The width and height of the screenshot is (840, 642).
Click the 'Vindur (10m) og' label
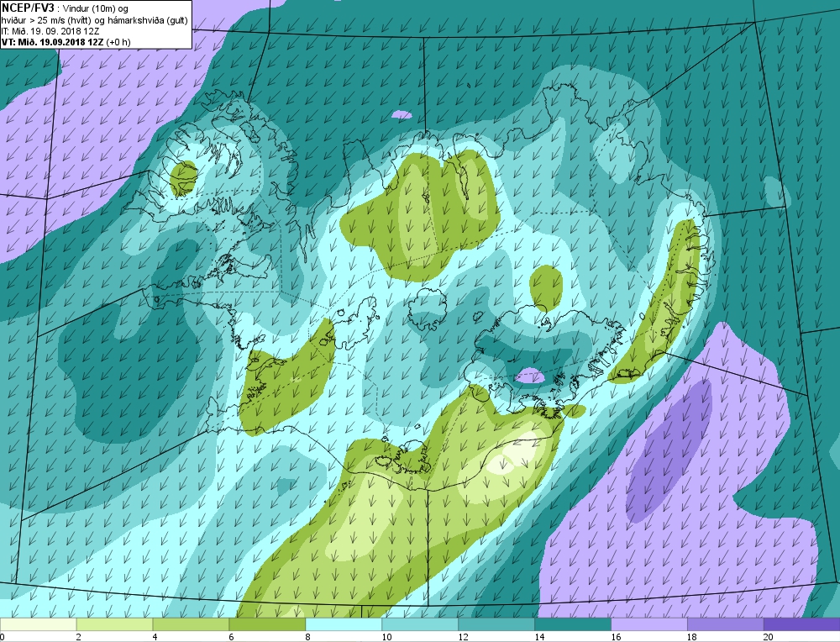tap(96, 8)
